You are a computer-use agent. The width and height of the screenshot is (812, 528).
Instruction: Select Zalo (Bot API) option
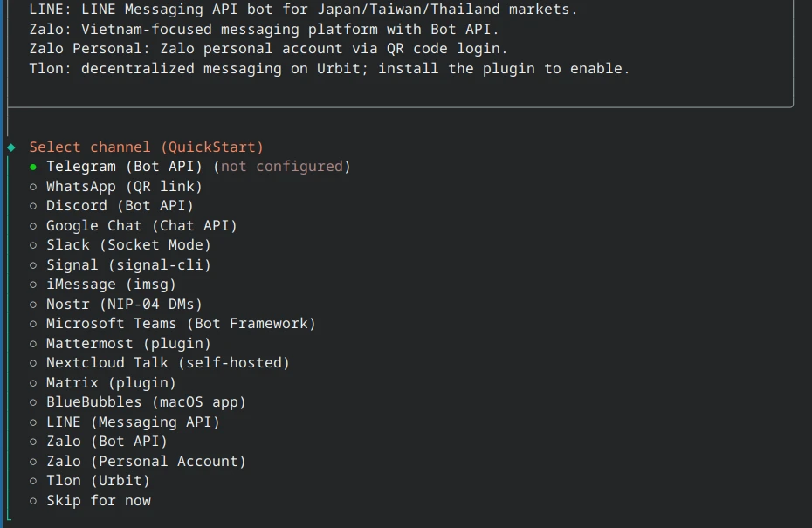click(105, 441)
